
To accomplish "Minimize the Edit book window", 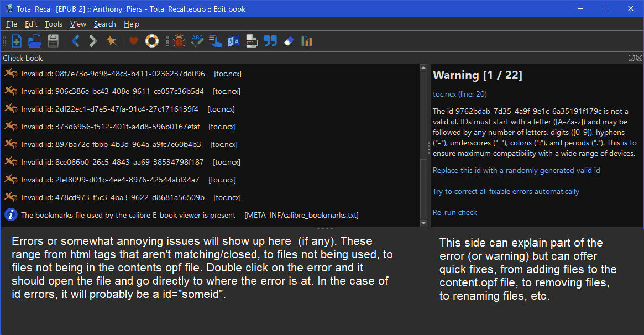I will pos(580,9).
